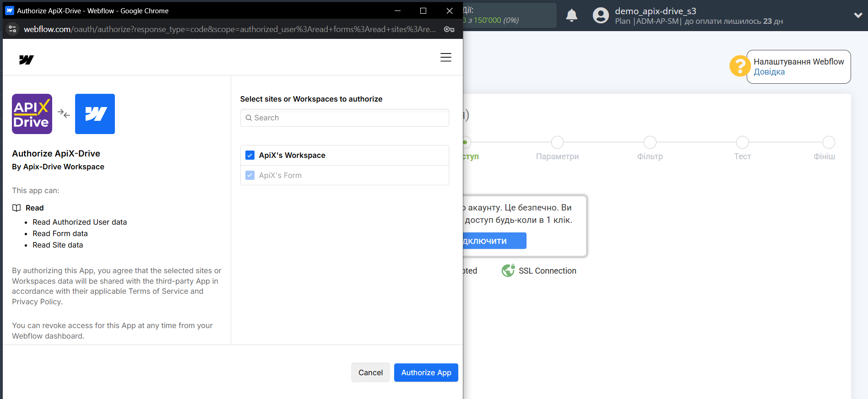Maximize the Chrome popup window

pyautogui.click(x=423, y=11)
